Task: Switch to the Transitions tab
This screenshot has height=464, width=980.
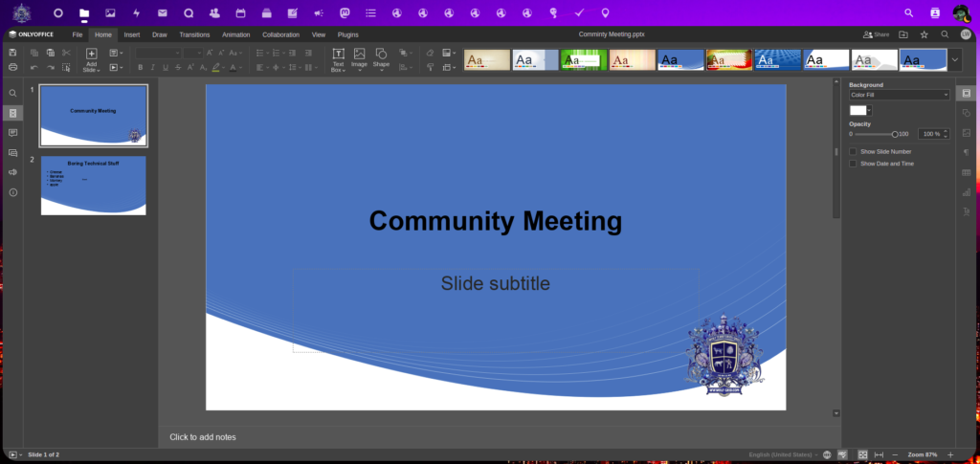Action: [194, 34]
